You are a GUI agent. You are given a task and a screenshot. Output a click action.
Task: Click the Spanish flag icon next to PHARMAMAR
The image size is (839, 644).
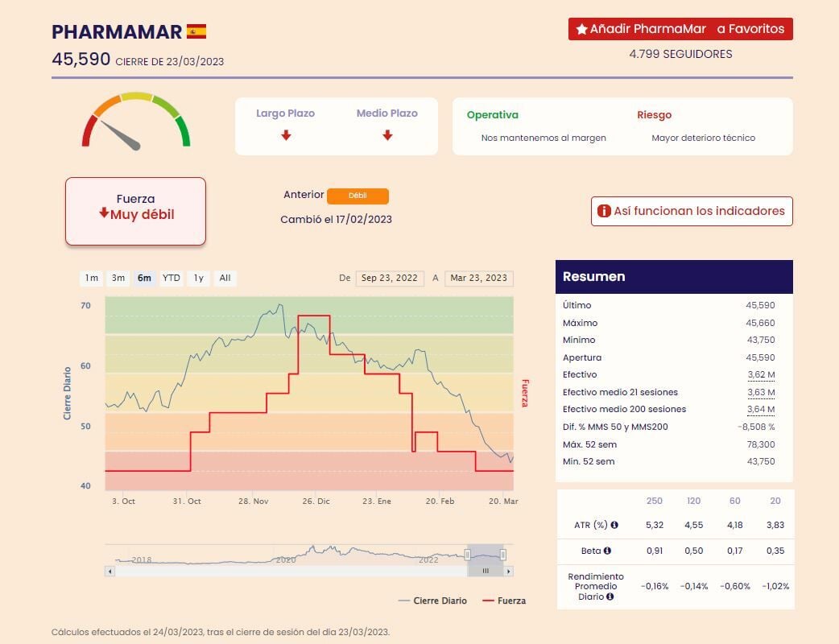196,31
